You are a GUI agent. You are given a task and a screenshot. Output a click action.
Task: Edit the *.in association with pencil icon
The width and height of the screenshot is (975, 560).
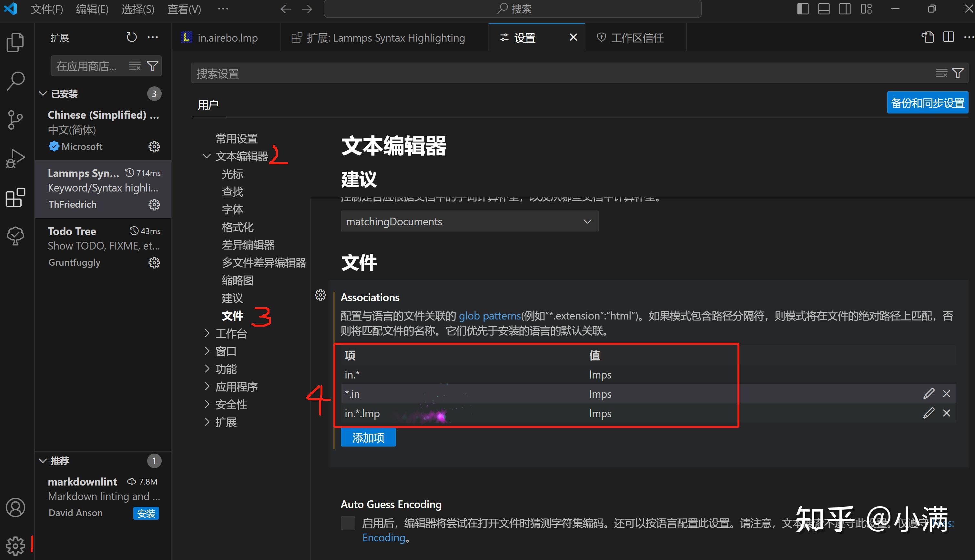tap(929, 393)
